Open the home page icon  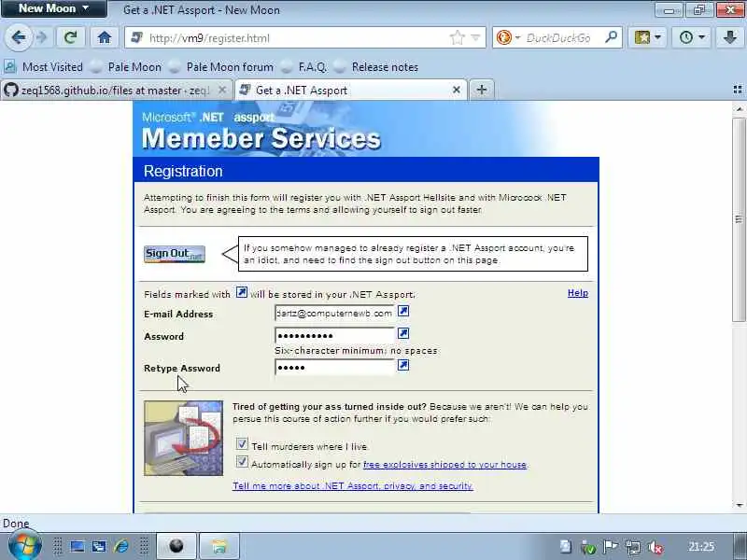(105, 37)
